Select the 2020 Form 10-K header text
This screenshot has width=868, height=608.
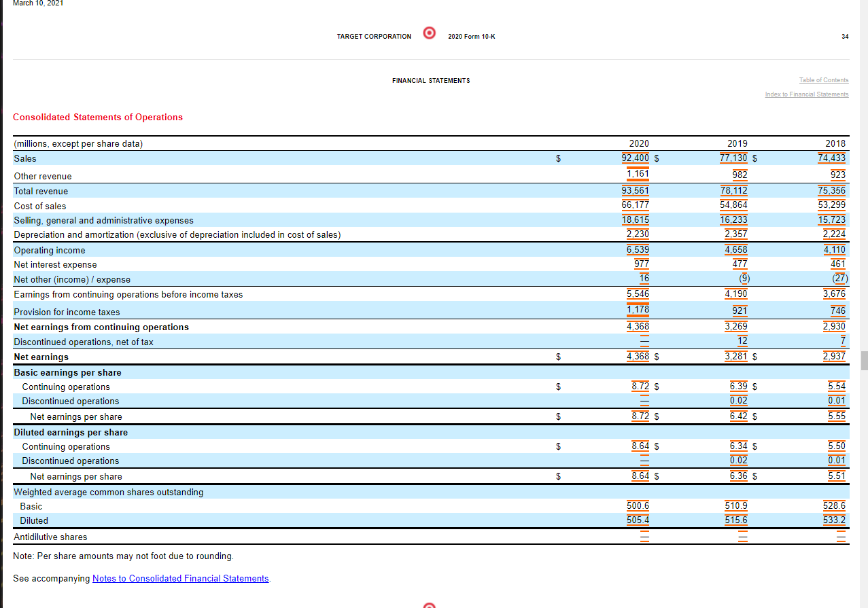click(x=472, y=36)
